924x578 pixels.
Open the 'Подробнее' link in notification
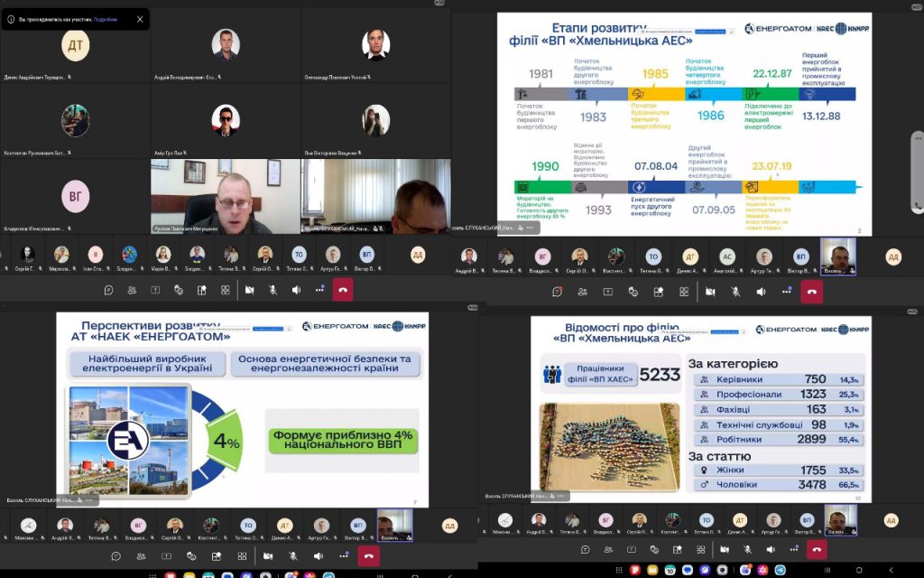[x=106, y=20]
